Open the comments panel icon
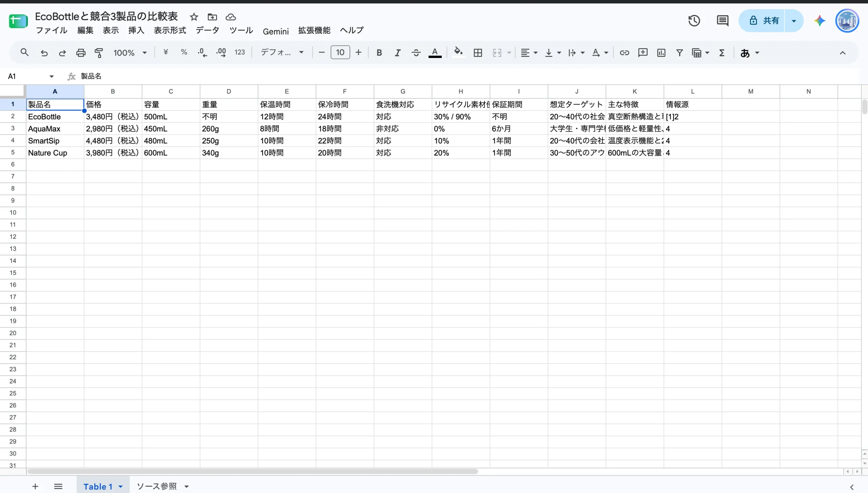Image resolution: width=868 pixels, height=493 pixels. click(x=723, y=21)
